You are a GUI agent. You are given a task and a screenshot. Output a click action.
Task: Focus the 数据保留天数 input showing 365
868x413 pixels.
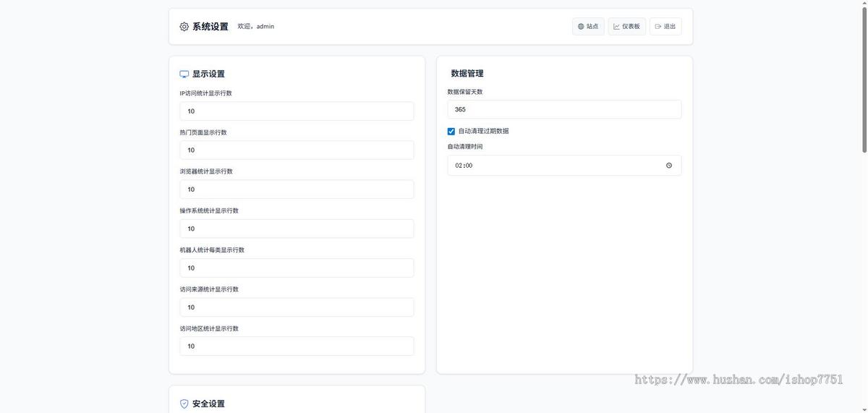point(564,110)
